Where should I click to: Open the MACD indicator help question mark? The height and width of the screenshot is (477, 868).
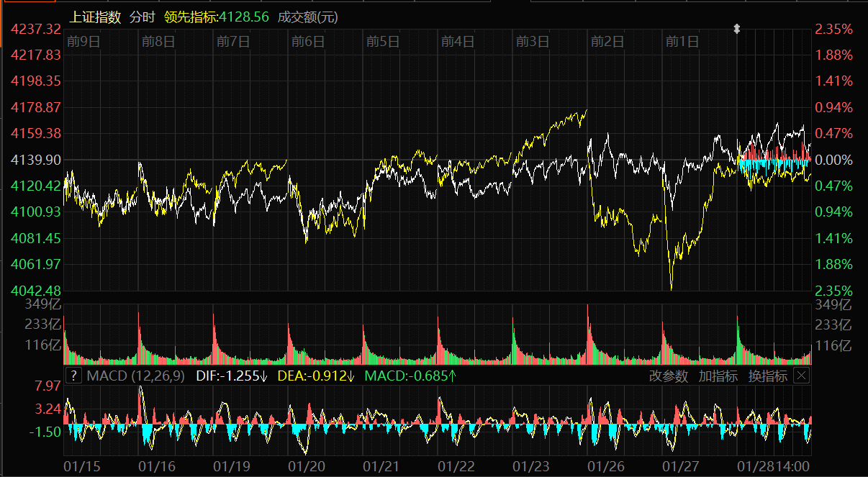(x=73, y=376)
